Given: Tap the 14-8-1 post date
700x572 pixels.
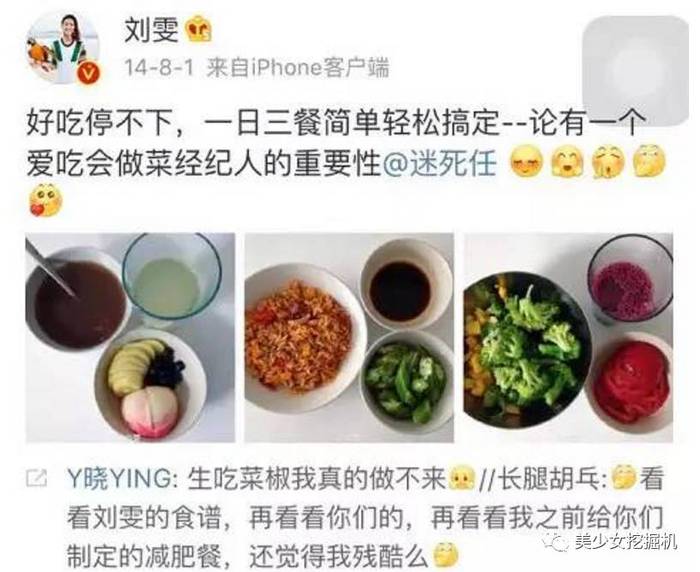Looking at the screenshot, I should click(x=158, y=68).
